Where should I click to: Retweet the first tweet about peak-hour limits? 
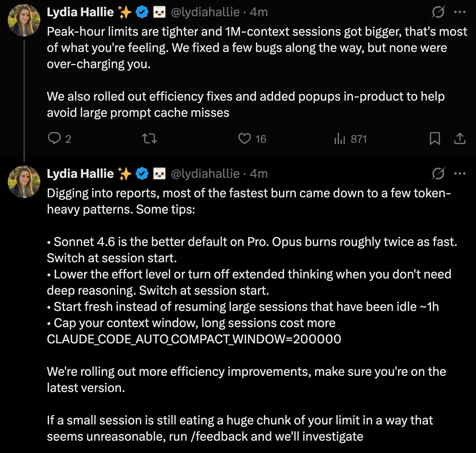click(x=150, y=139)
